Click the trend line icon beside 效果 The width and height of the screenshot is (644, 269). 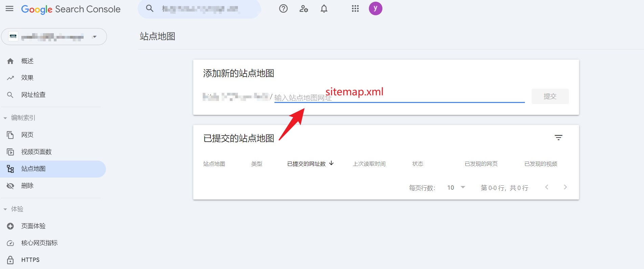pos(10,78)
